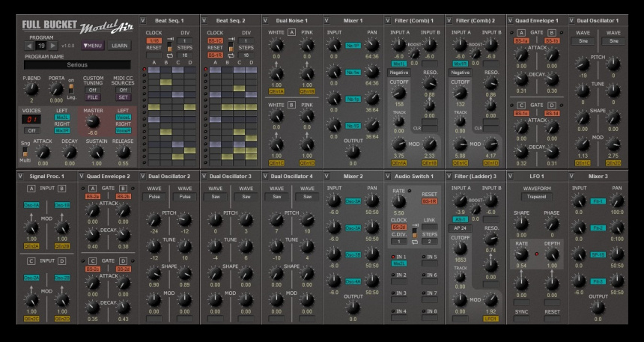Image resolution: width=644 pixels, height=342 pixels.
Task: Adjust the Output knob in Mixer 3
Action: tap(598, 307)
